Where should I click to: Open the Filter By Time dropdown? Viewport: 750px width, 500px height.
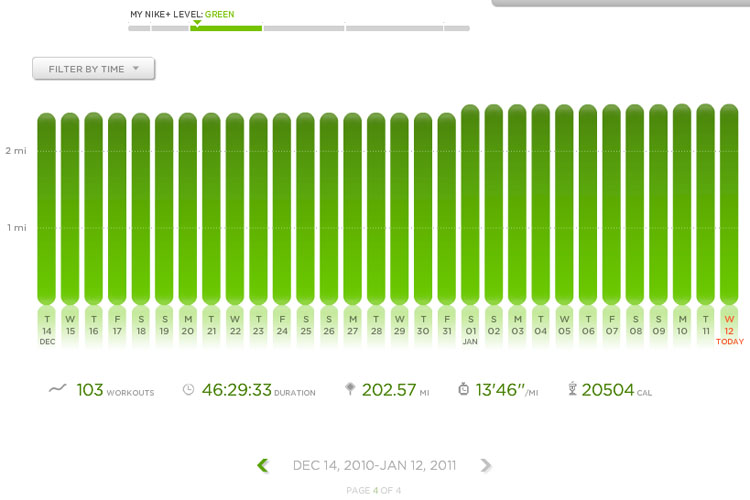tap(94, 68)
